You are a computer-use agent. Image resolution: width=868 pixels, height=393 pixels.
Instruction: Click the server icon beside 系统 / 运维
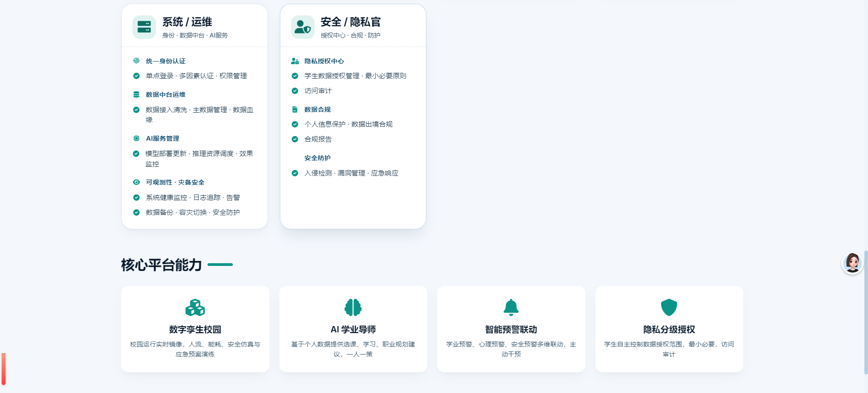click(x=144, y=27)
